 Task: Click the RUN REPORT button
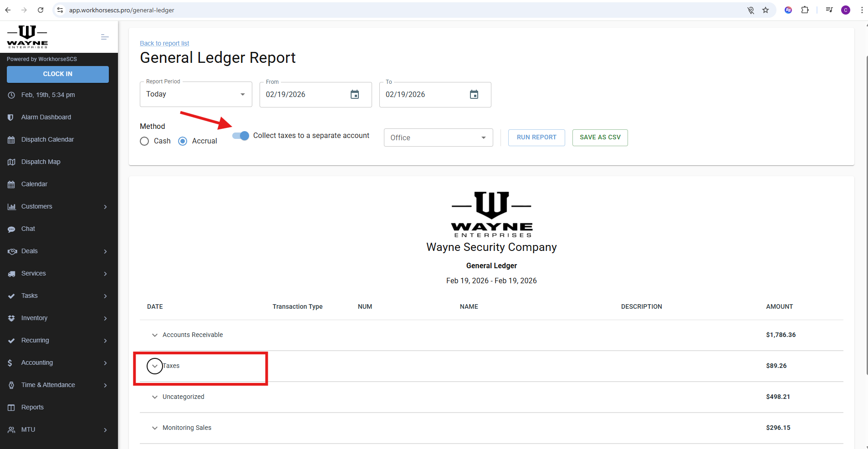(536, 138)
